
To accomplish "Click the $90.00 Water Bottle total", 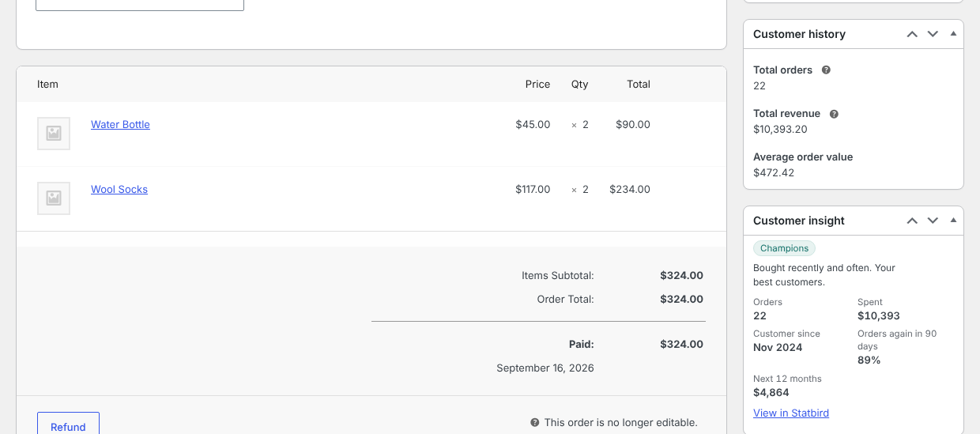I will pos(633,125).
